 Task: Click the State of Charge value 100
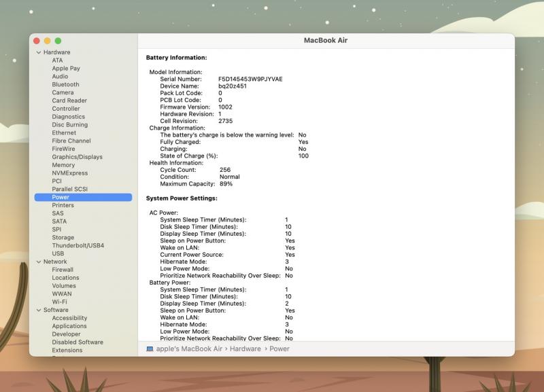pyautogui.click(x=303, y=156)
